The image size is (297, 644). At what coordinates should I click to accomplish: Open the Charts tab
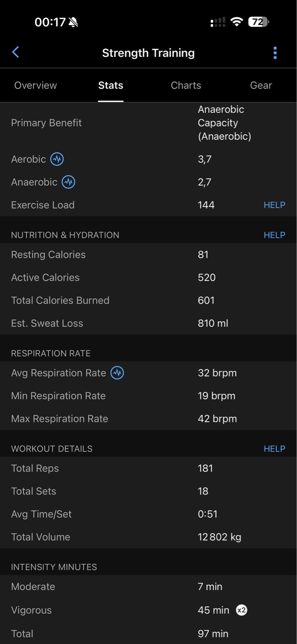(x=186, y=85)
